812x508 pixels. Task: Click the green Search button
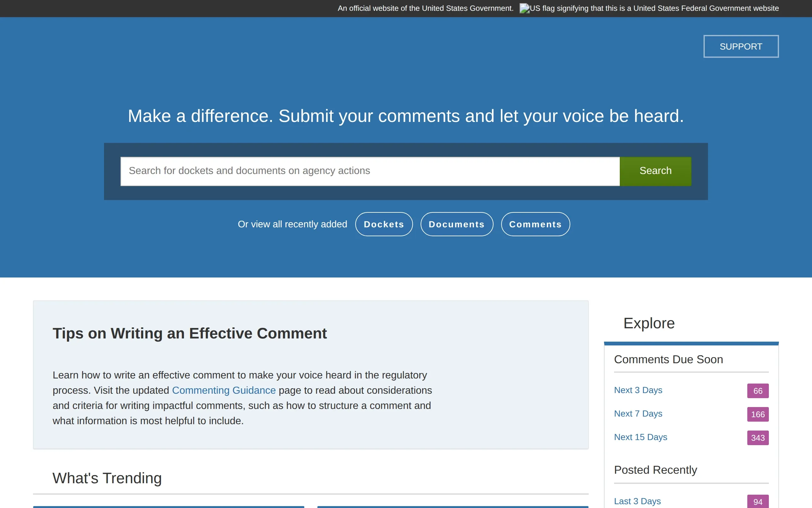coord(655,171)
